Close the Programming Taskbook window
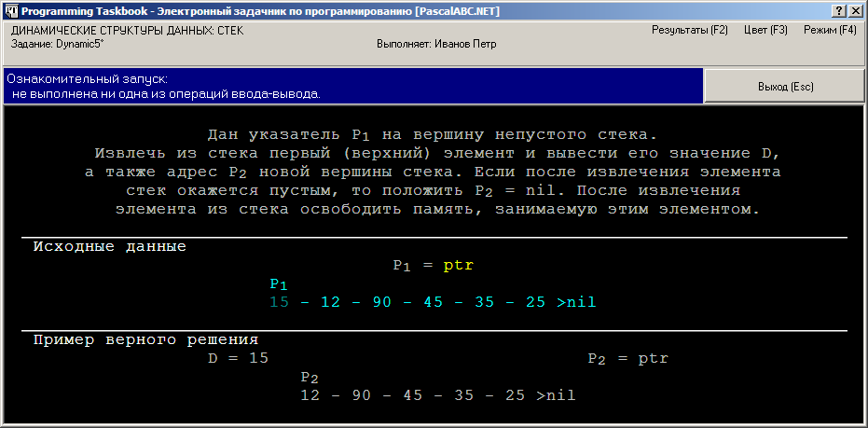This screenshot has height=428, width=868. (x=855, y=11)
